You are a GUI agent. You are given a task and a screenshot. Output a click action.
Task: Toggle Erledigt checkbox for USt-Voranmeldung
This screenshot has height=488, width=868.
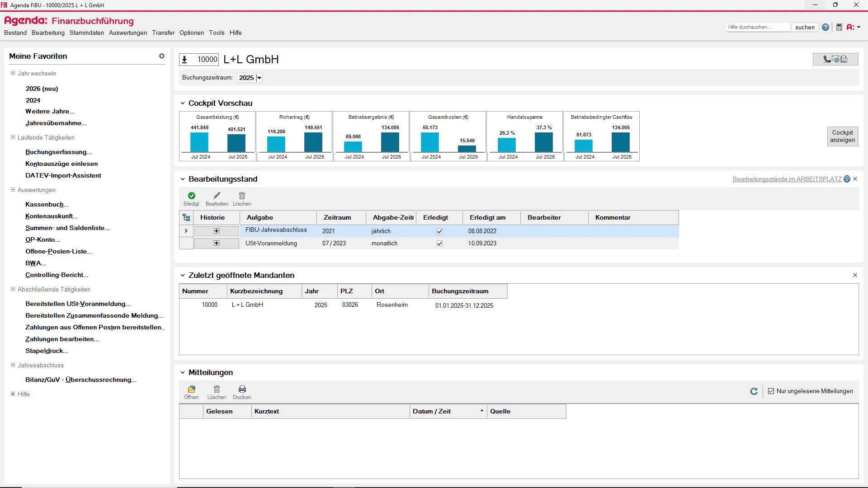pyautogui.click(x=439, y=244)
